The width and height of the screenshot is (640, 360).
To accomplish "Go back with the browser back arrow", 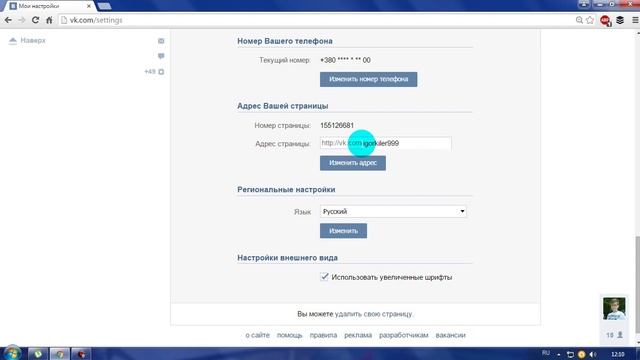I will tap(8, 20).
